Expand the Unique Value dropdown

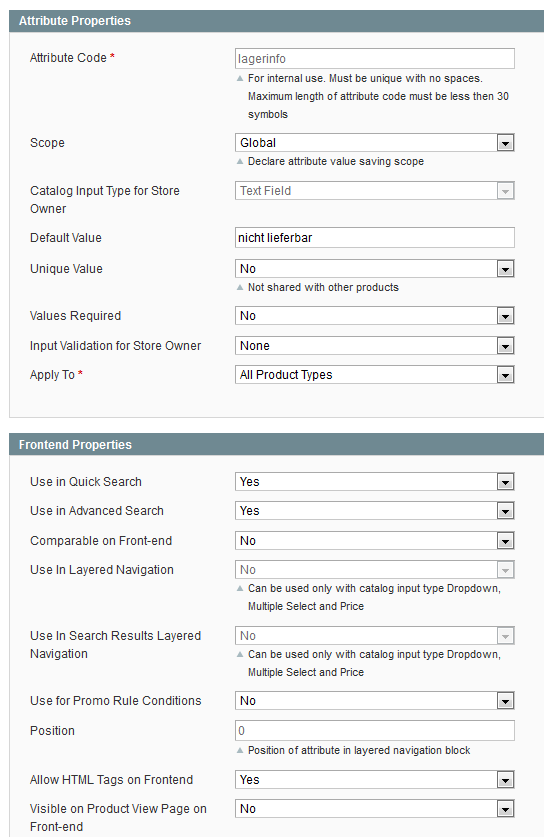point(374,269)
